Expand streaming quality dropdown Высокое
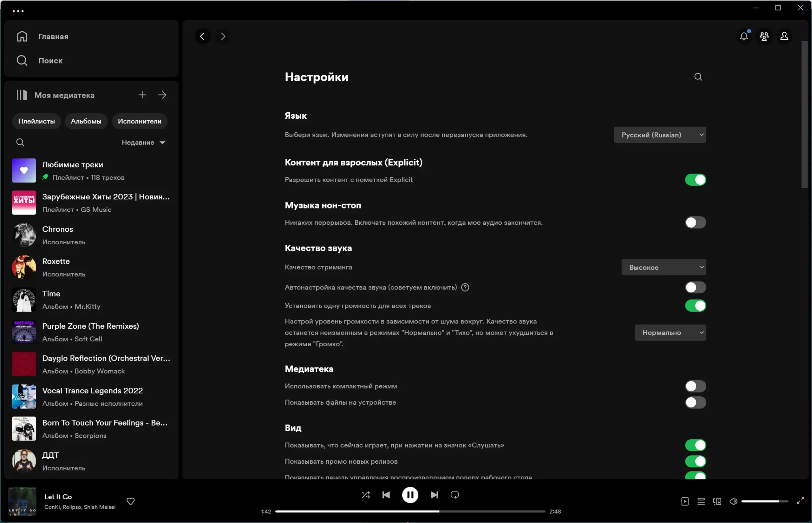 coord(663,267)
